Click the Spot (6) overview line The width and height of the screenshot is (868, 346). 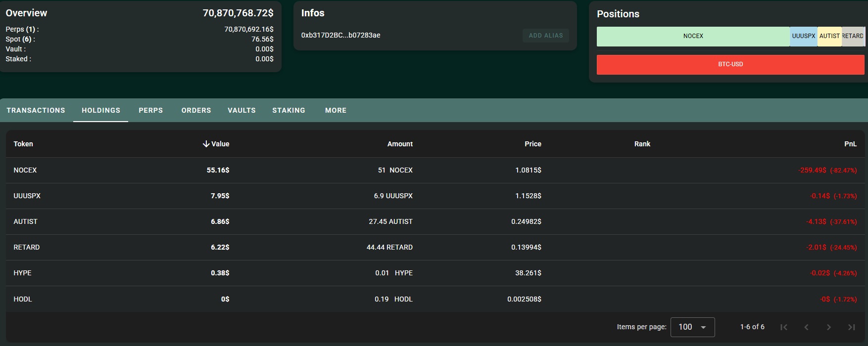[x=20, y=39]
